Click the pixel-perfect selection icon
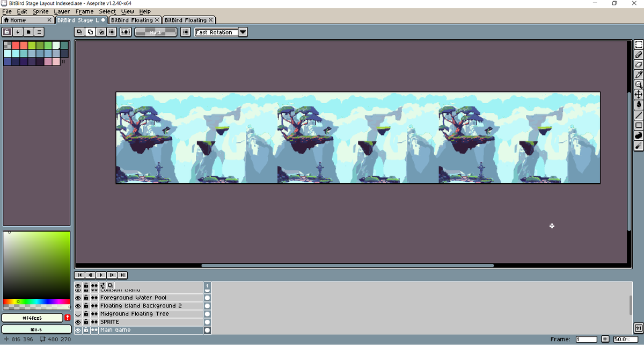The height and width of the screenshot is (345, 644). tap(126, 32)
